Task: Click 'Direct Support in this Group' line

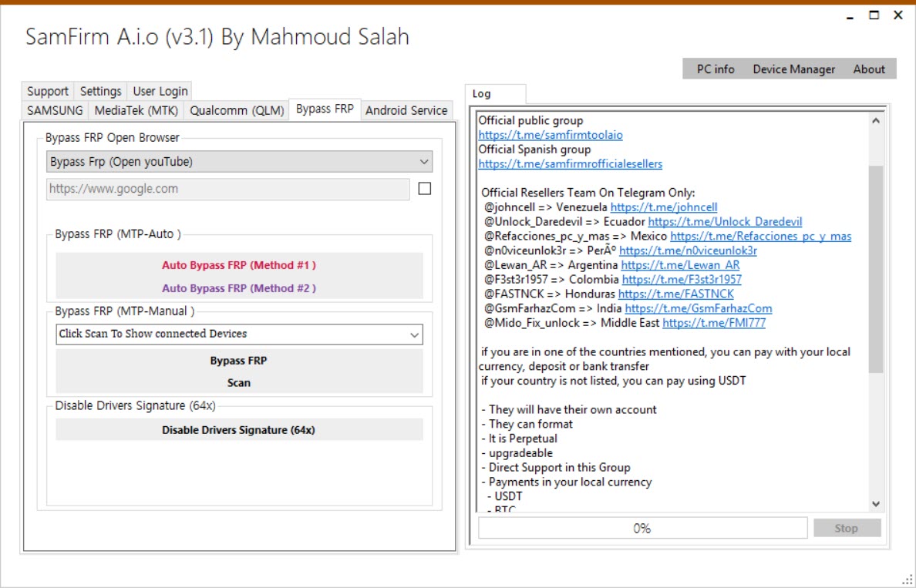Action: 556,468
